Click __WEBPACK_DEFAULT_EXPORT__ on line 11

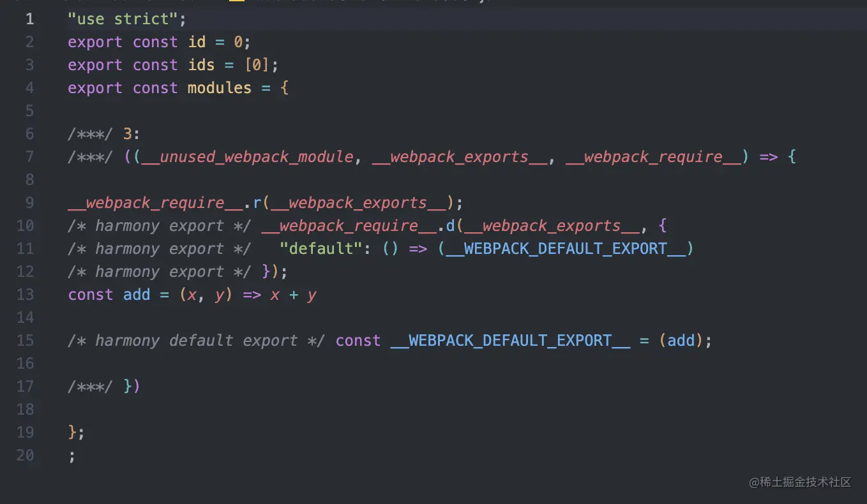[566, 249]
